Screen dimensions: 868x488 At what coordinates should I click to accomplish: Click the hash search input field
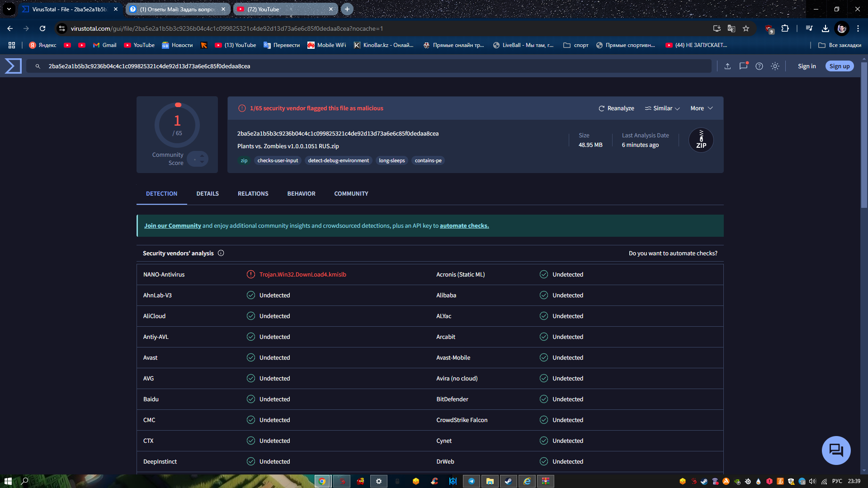click(x=368, y=66)
